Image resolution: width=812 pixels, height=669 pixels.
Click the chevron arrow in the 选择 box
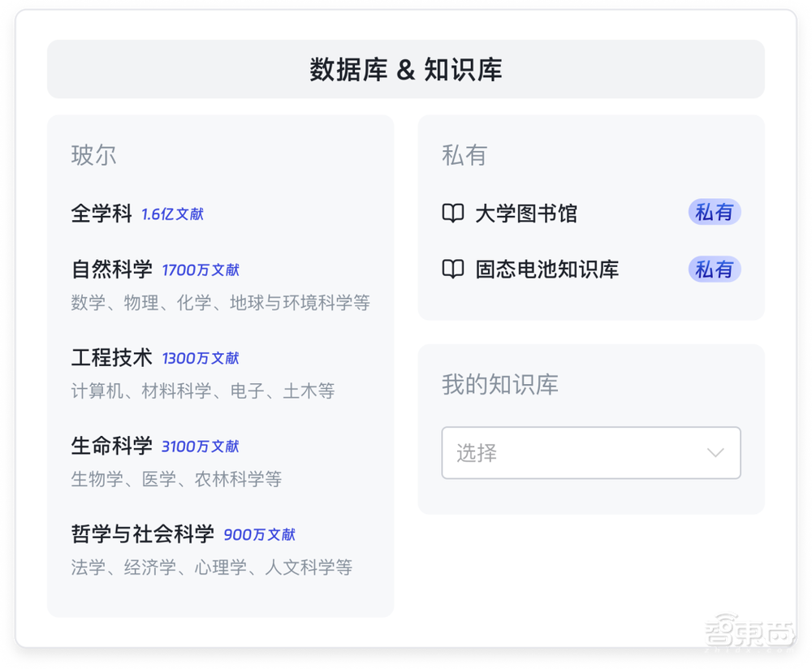click(714, 453)
